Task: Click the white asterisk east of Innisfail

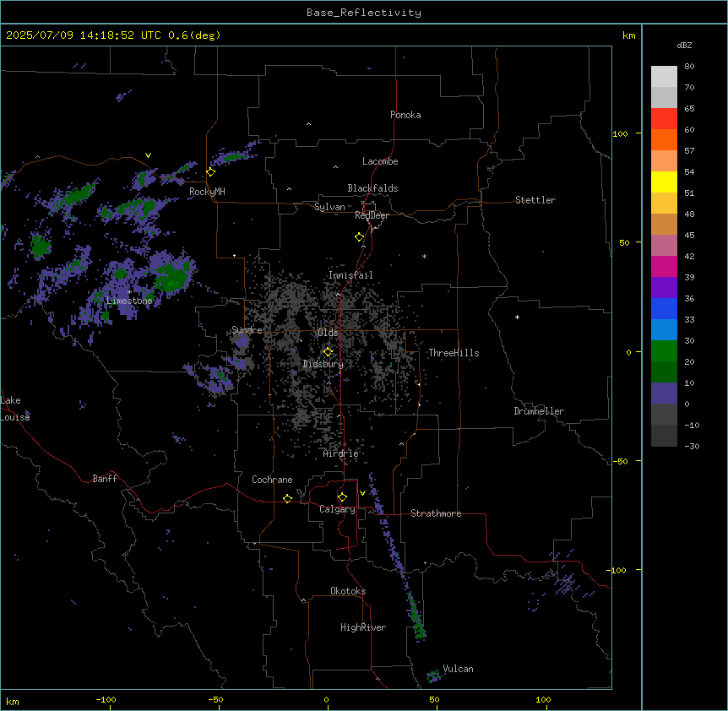Action: point(424,256)
